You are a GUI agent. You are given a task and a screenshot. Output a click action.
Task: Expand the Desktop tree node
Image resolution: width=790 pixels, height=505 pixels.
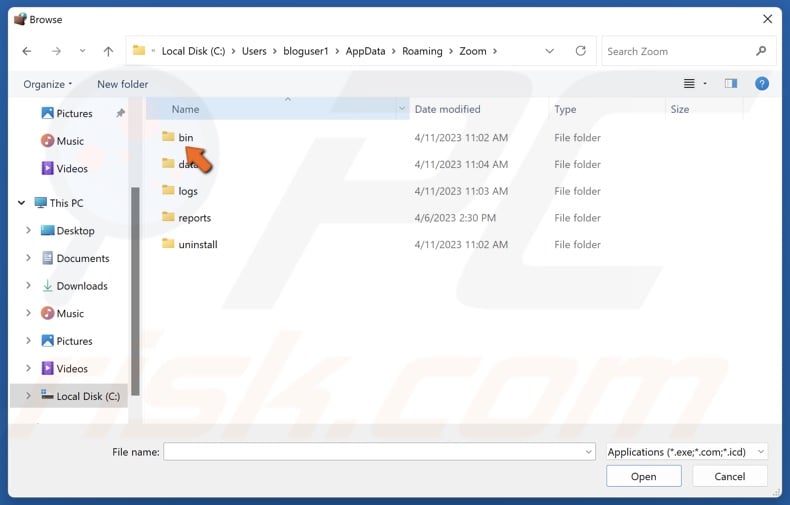point(28,230)
